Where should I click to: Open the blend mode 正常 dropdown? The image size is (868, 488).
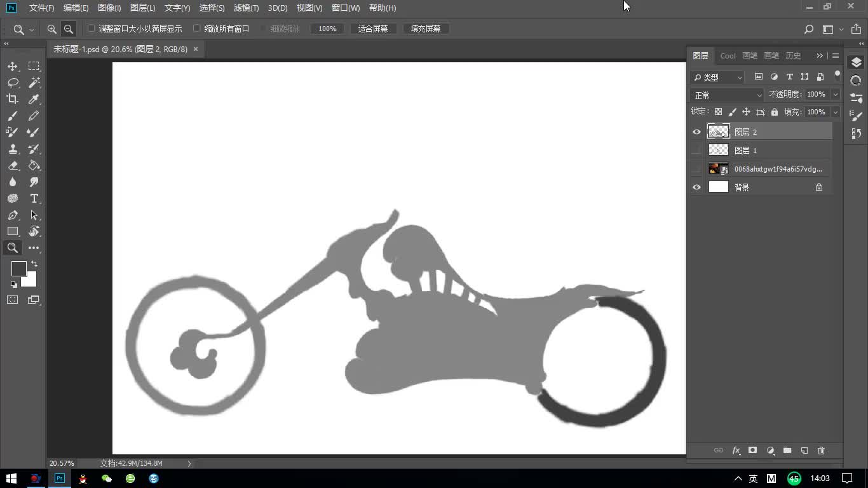pyautogui.click(x=727, y=95)
